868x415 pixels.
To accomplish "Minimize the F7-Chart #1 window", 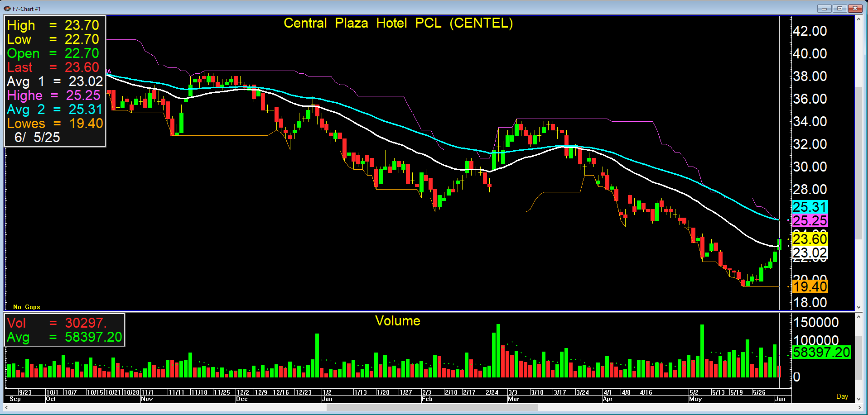I will tap(824, 9).
